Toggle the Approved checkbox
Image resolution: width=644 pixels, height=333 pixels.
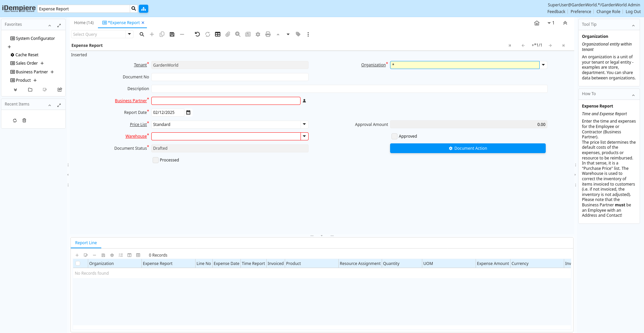(394, 136)
